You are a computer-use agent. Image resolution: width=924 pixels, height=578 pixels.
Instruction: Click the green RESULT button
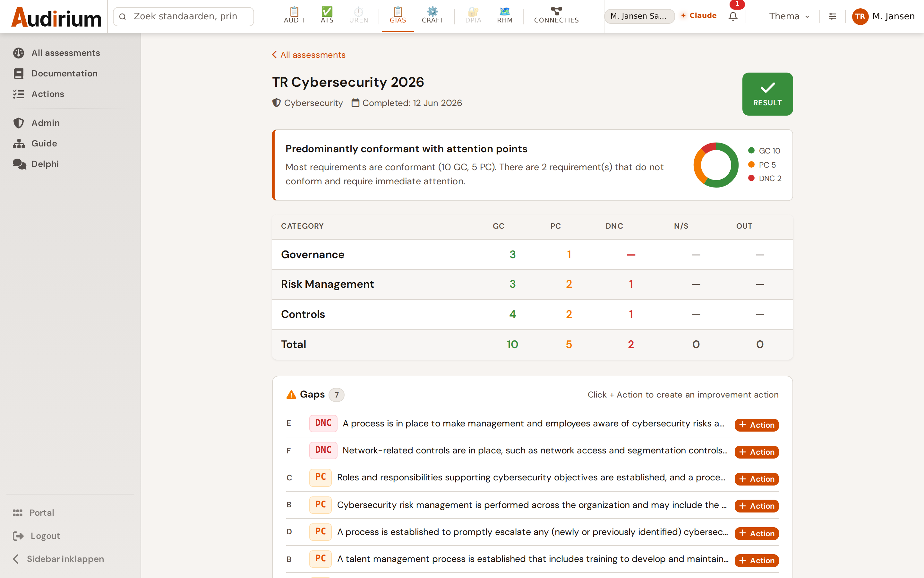[x=767, y=94]
